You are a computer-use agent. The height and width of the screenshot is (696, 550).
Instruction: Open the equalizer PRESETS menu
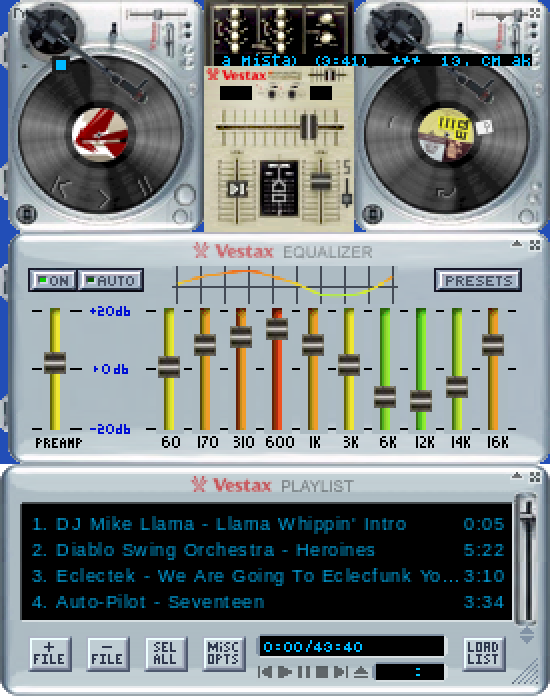[x=478, y=281]
